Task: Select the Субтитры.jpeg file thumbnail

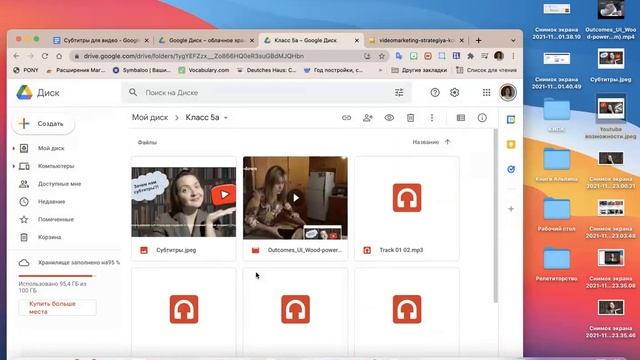Action: pyautogui.click(x=184, y=202)
